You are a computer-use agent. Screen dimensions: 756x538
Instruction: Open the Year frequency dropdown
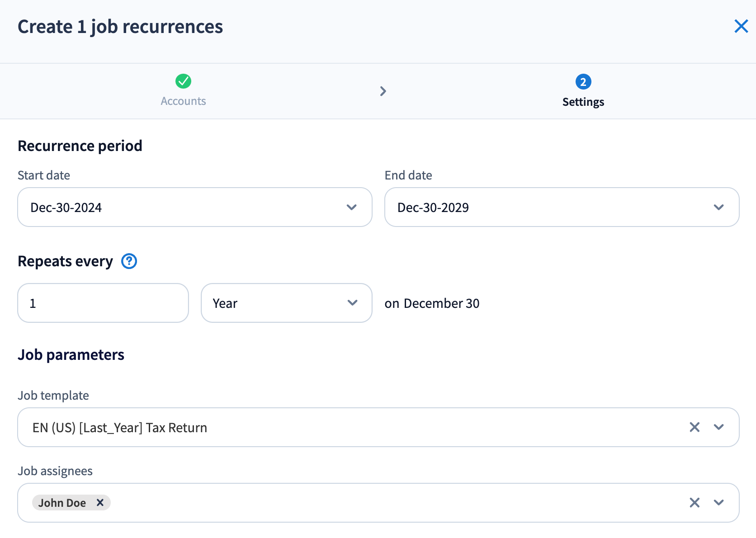pos(286,303)
